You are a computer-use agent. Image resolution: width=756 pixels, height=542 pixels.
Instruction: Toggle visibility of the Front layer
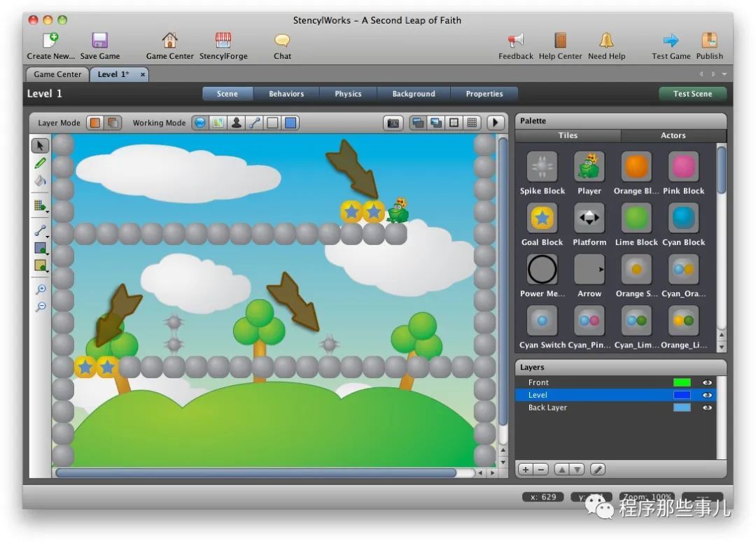pos(707,382)
